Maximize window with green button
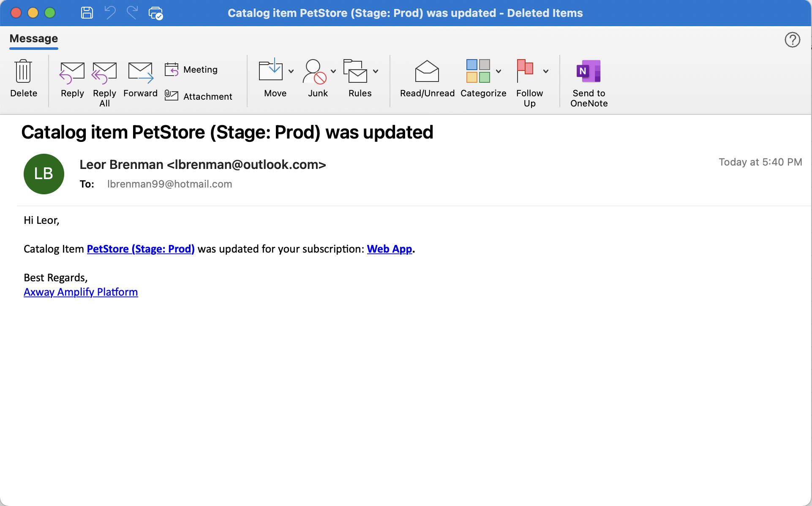Screen dimensions: 812x506 [50, 13]
